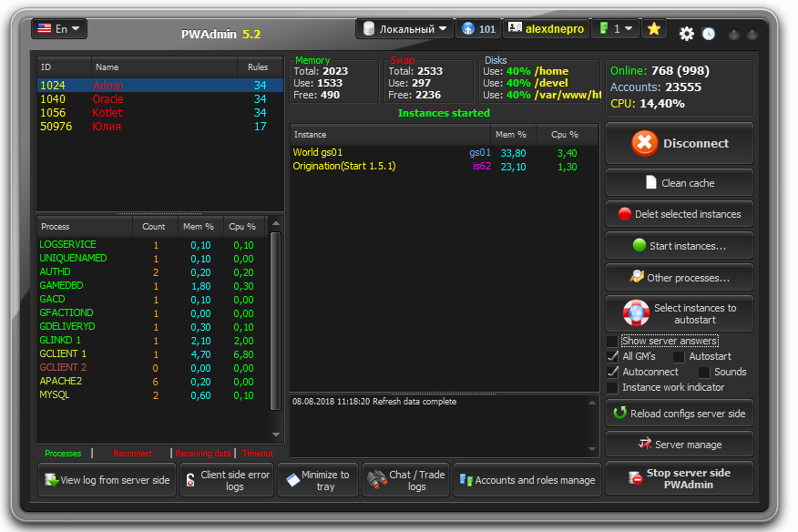Click the binoculars Chat / Trade logs icon
The height and width of the screenshot is (532, 798).
377,479
